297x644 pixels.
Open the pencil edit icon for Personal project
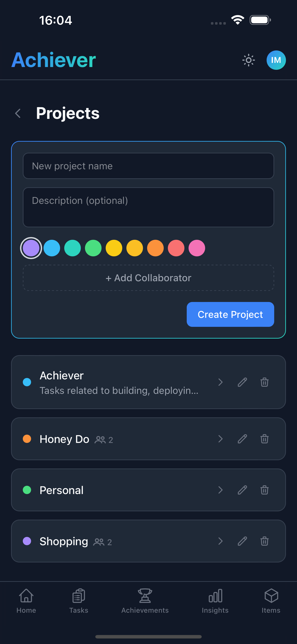coord(242,490)
